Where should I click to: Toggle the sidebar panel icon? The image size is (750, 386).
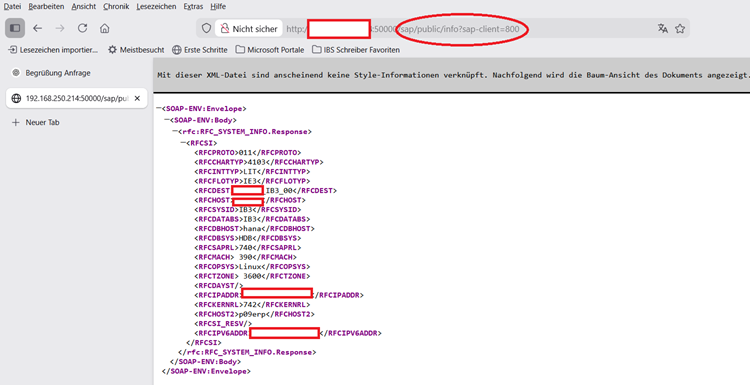(15, 28)
